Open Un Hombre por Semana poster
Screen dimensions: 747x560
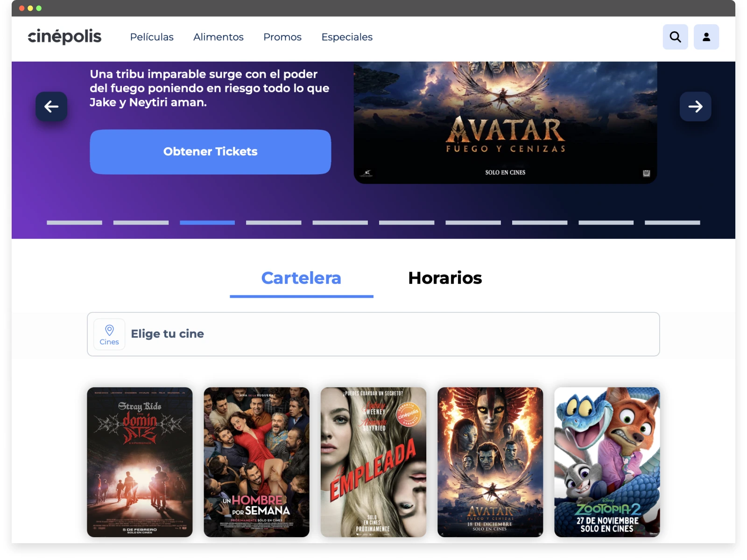(x=256, y=462)
